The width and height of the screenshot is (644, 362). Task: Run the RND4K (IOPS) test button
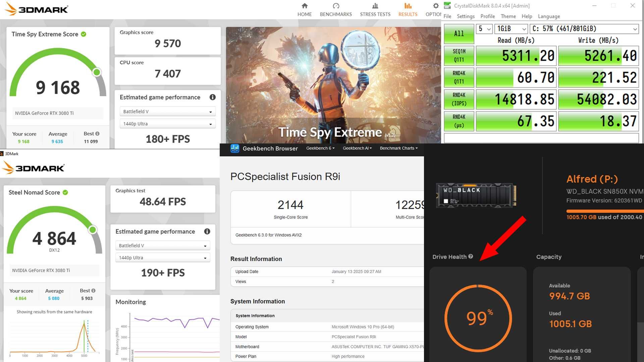[x=459, y=99]
